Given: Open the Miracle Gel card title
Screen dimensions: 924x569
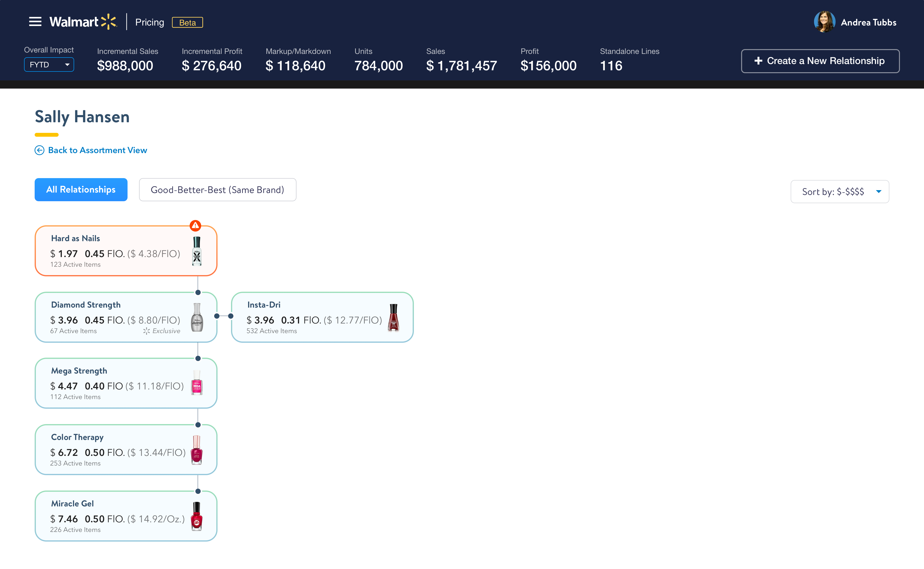Looking at the screenshot, I should [x=72, y=503].
